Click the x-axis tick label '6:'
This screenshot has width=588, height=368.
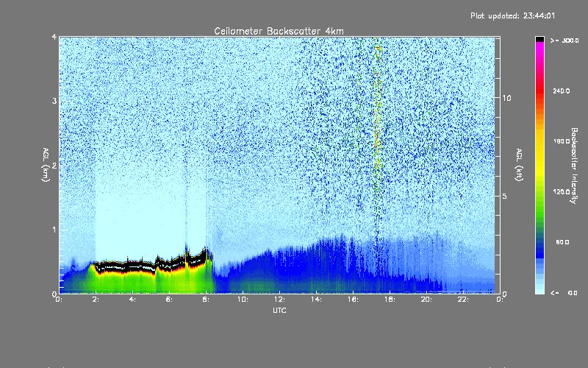pyautogui.click(x=170, y=300)
